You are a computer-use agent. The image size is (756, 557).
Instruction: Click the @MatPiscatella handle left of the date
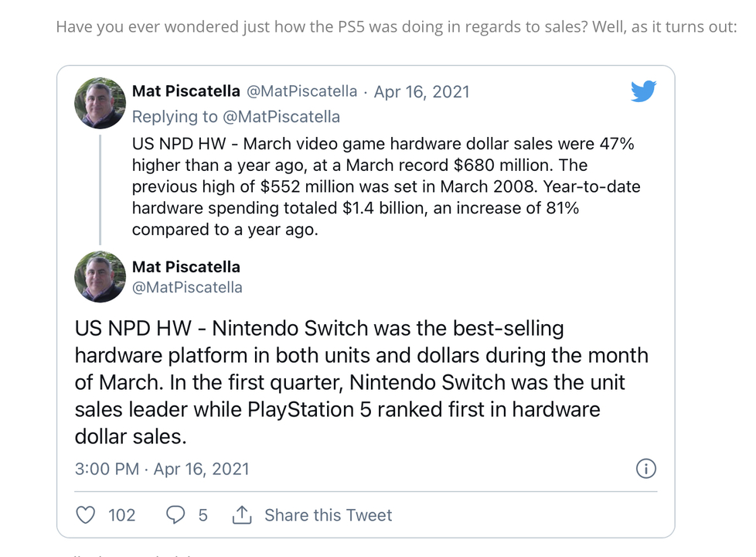click(301, 91)
